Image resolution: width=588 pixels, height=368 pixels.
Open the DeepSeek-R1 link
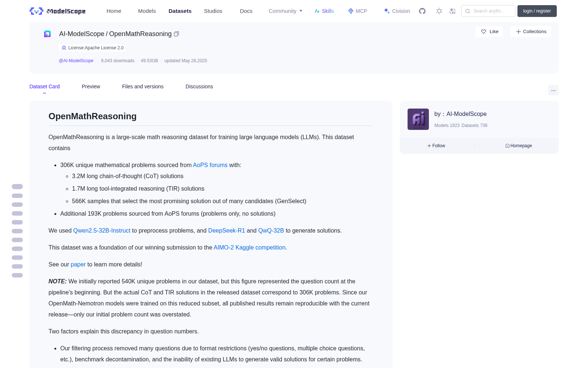tap(226, 231)
